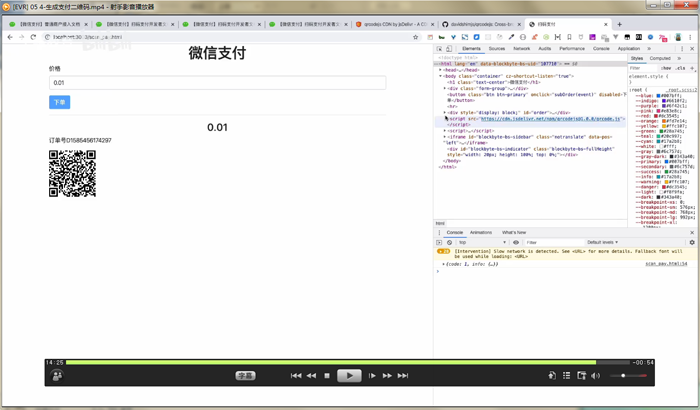Viewport: 700px width, 410px height.
Task: Expand the div id order node
Action: click(x=445, y=113)
